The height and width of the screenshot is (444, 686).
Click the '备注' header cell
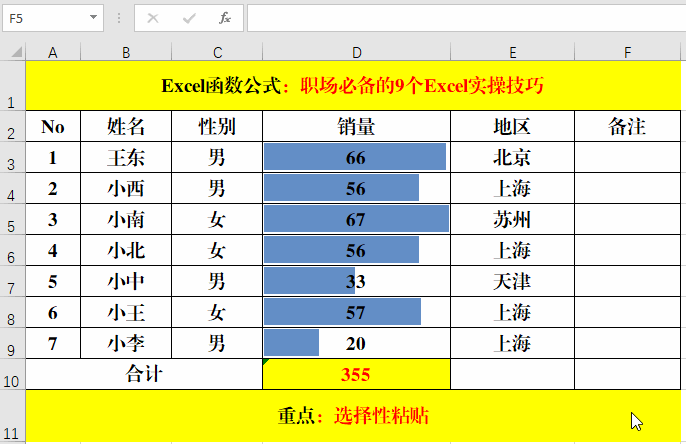coord(627,126)
